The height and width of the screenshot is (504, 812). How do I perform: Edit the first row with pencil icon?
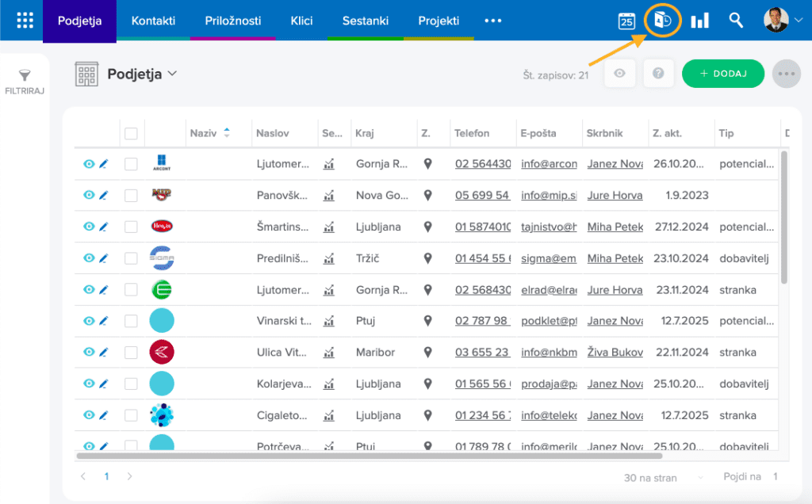pyautogui.click(x=103, y=164)
